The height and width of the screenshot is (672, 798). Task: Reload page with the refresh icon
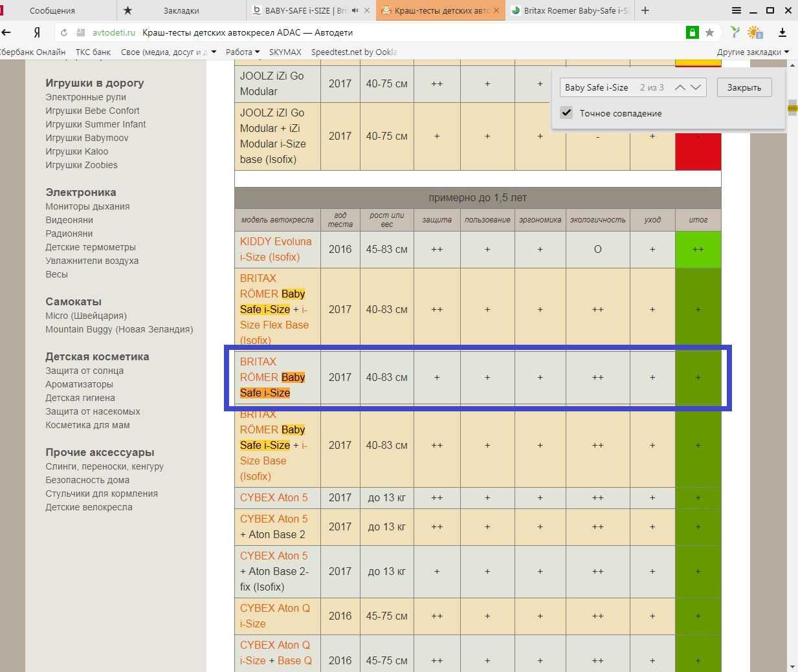tap(63, 32)
